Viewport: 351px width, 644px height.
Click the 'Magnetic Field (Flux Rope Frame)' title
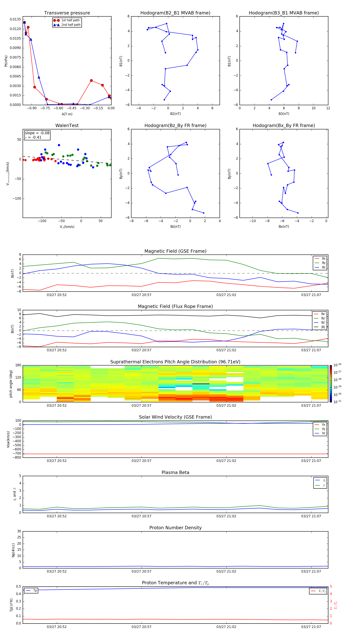175,307
